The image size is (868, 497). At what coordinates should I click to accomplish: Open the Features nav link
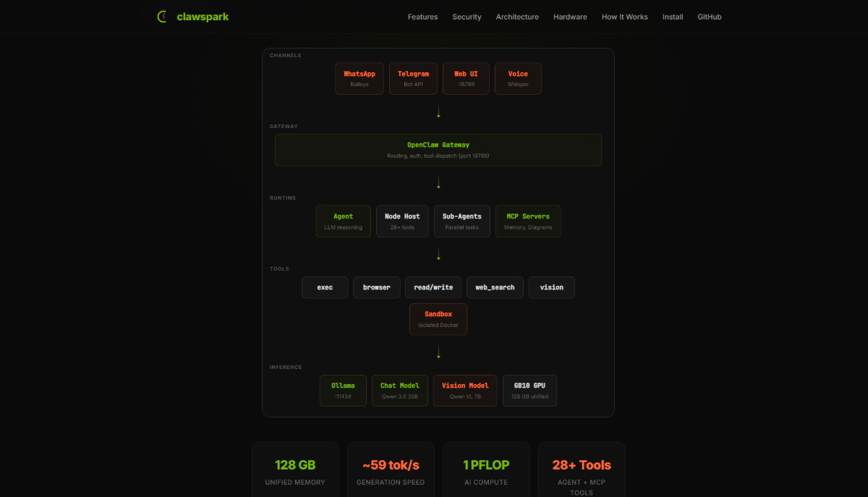coord(422,17)
